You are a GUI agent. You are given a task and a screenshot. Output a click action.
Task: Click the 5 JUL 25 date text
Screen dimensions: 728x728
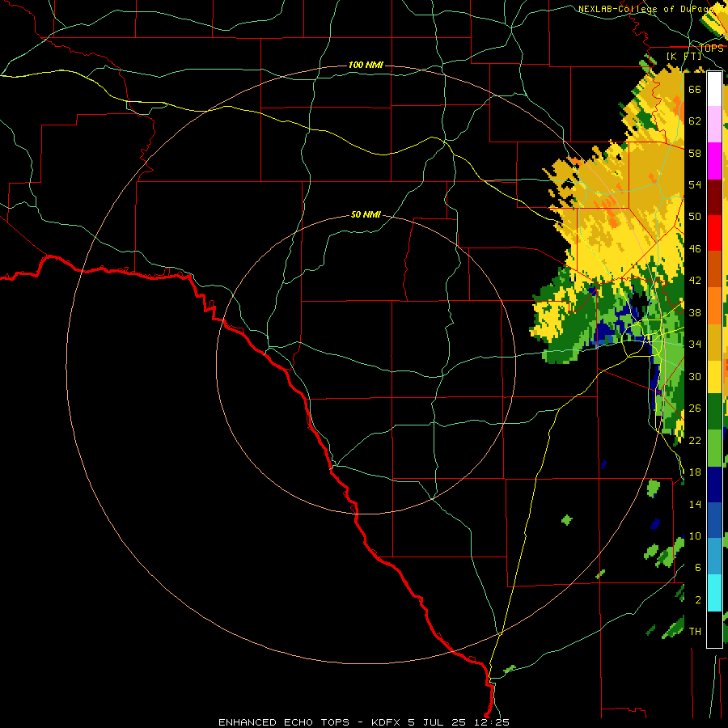tap(438, 722)
